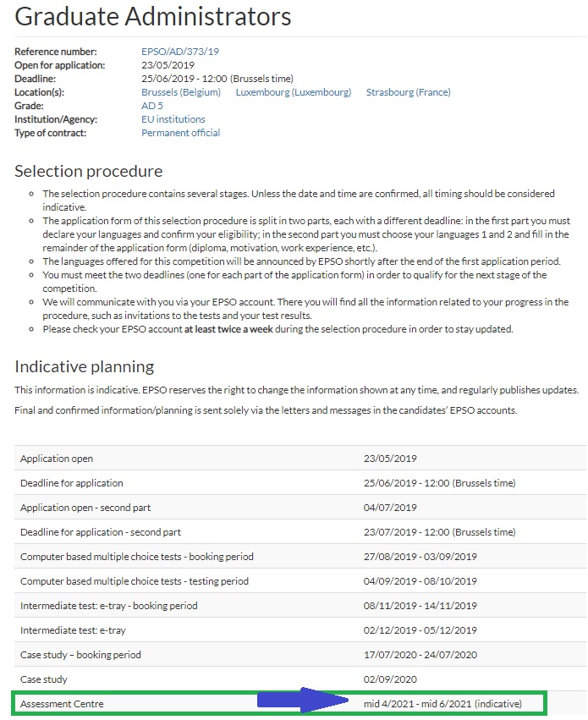Click the bold "at least twice a week" text

coord(239,329)
